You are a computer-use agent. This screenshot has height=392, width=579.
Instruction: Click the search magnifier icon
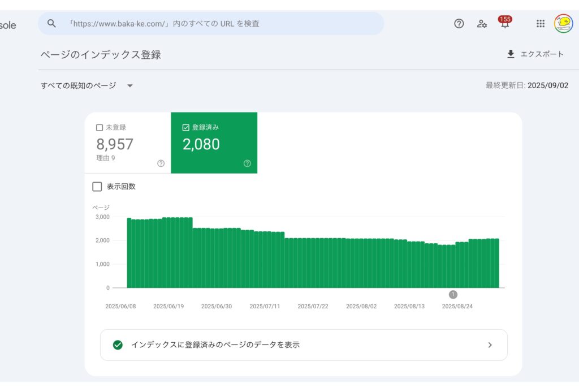click(x=52, y=24)
